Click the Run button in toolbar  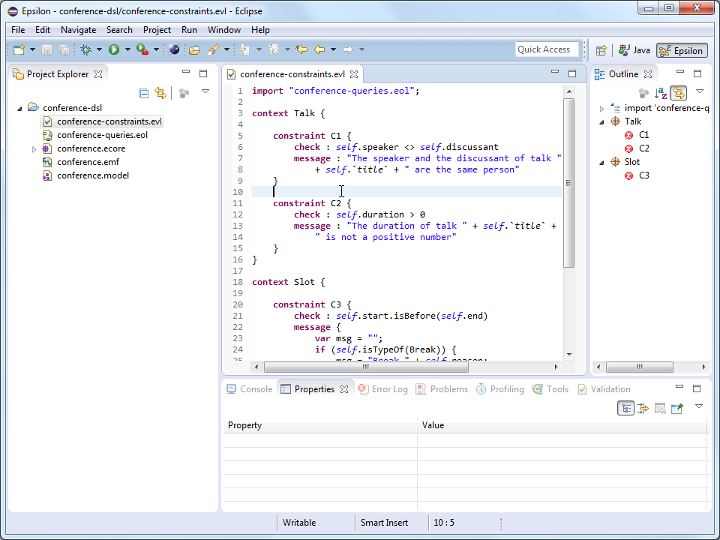pyautogui.click(x=114, y=49)
